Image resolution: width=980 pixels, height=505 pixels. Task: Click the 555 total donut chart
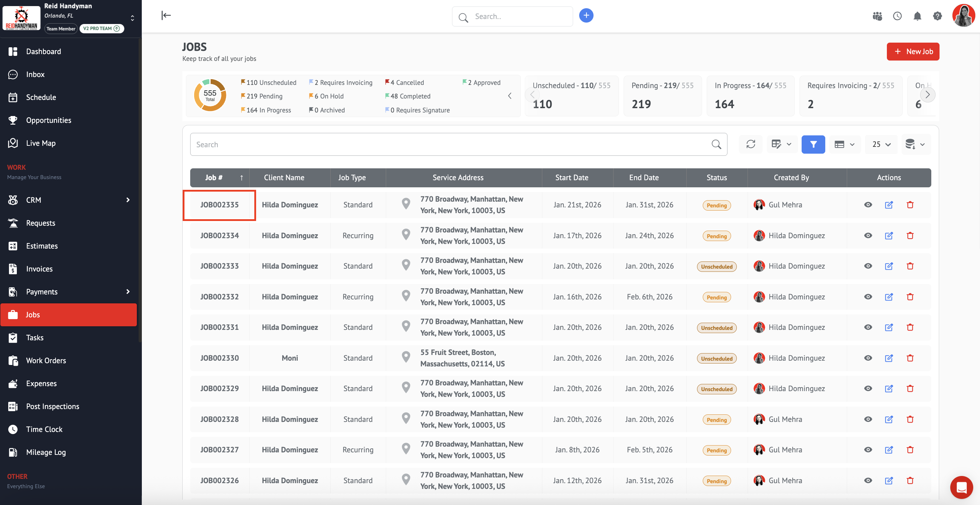(x=210, y=95)
